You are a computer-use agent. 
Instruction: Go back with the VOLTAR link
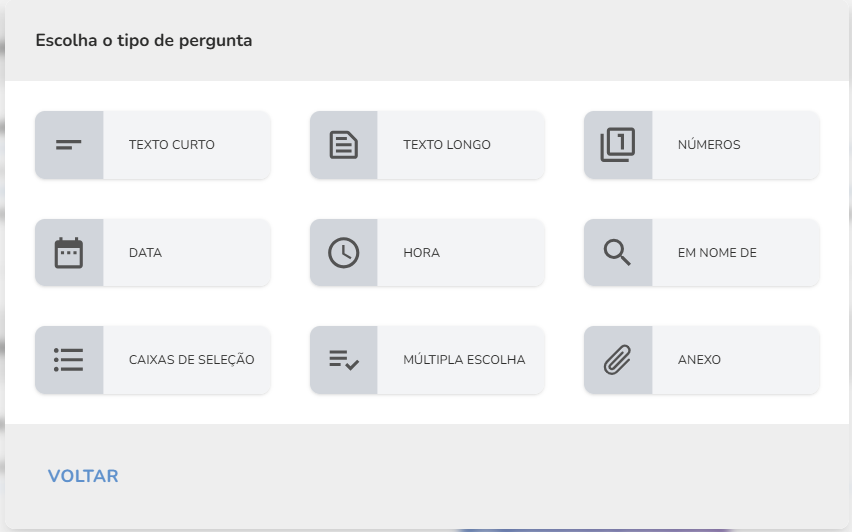click(83, 476)
